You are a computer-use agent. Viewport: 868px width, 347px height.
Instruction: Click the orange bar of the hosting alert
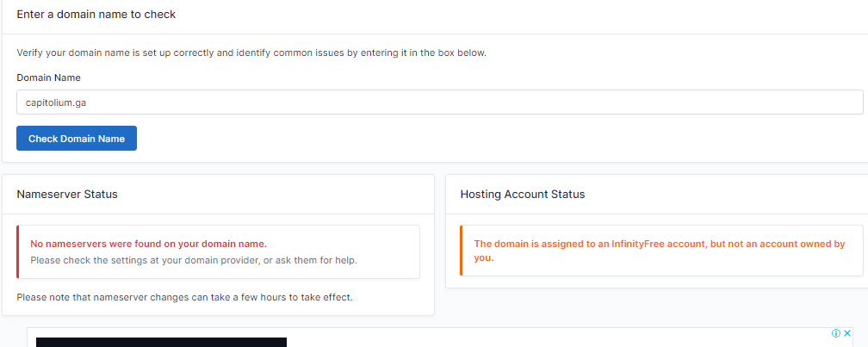[461, 251]
